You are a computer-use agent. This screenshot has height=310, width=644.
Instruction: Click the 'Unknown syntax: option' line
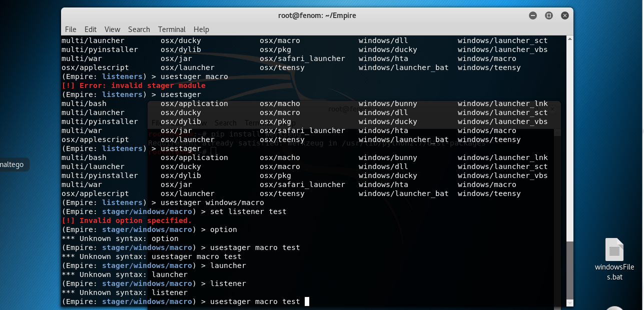tap(120, 238)
